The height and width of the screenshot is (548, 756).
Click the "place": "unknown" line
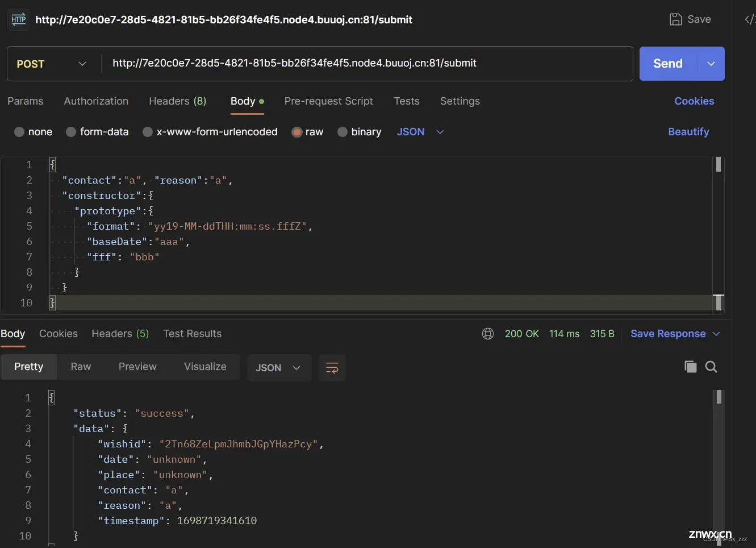coord(156,475)
